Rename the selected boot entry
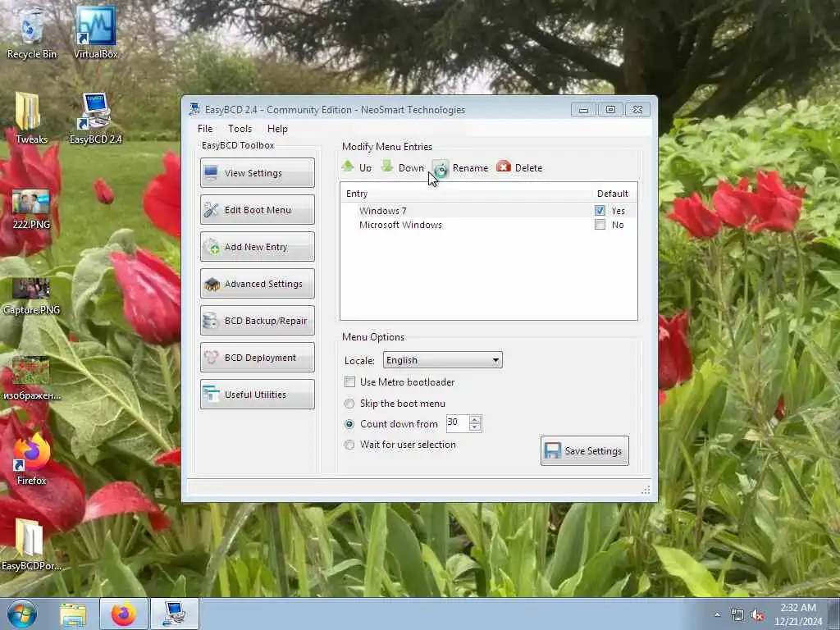Viewport: 840px width, 630px height. pyautogui.click(x=461, y=168)
